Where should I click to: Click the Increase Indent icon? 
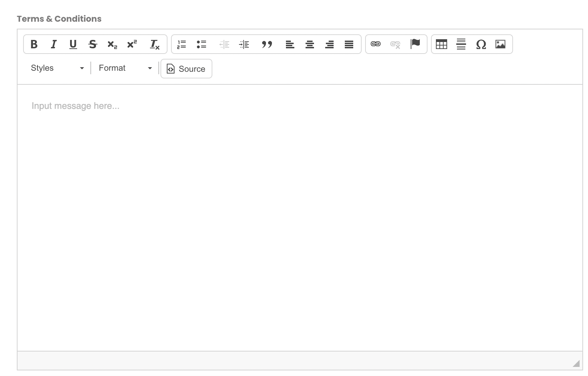tap(244, 44)
